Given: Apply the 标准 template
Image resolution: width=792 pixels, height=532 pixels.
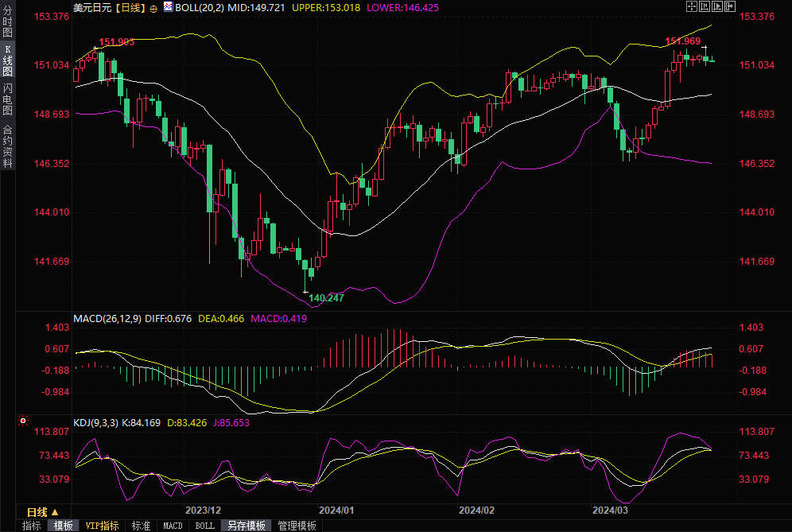Looking at the screenshot, I should 141,526.
